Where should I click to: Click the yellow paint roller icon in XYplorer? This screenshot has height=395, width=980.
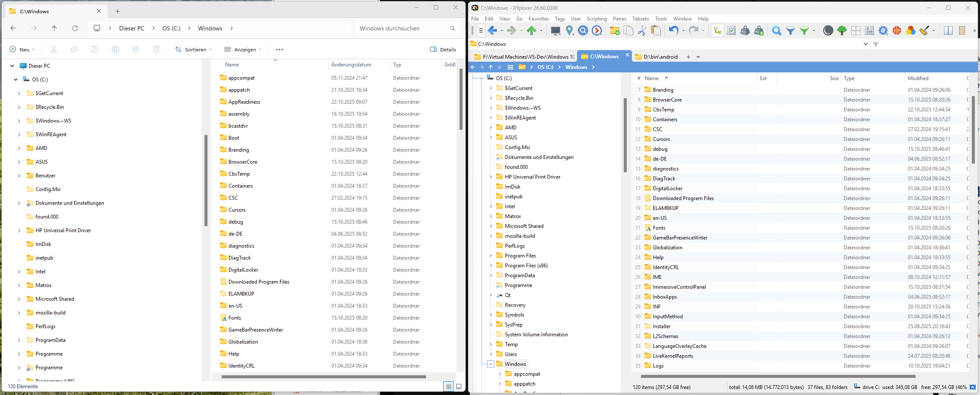coord(924,30)
